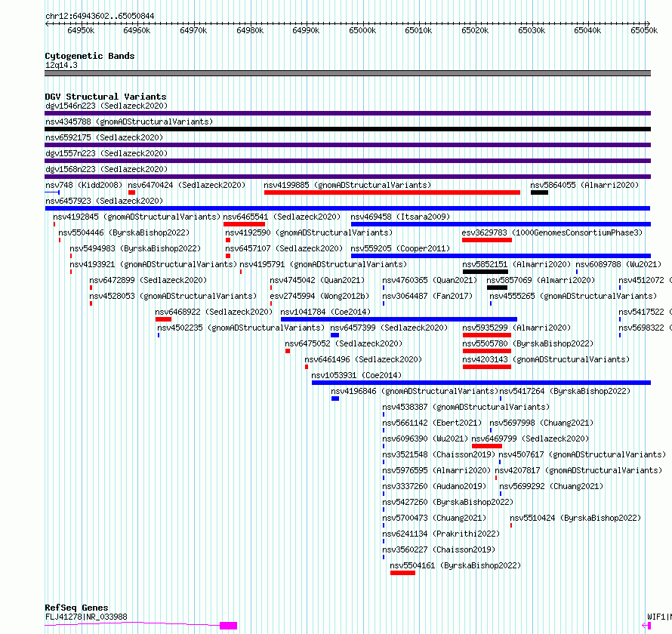Open nsv5510424 (ByrskaBishop2022) label

pyautogui.click(x=575, y=518)
